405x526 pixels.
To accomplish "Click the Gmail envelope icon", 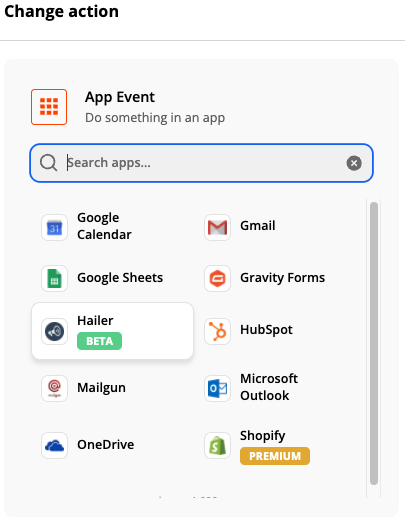I will (217, 227).
